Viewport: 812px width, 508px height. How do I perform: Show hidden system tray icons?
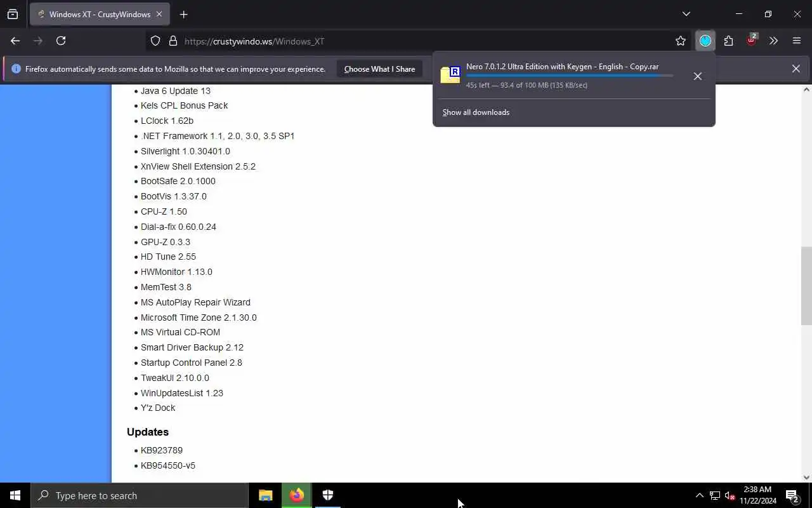click(x=699, y=495)
